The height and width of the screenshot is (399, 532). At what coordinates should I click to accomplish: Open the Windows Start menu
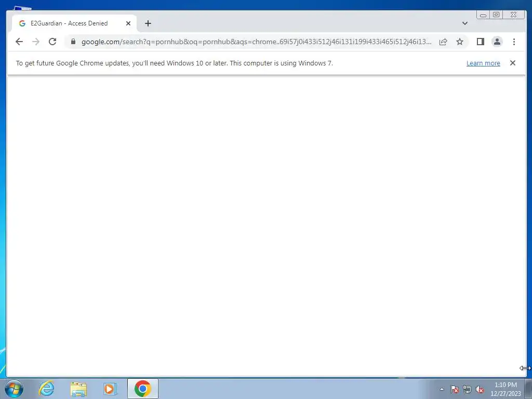point(14,389)
